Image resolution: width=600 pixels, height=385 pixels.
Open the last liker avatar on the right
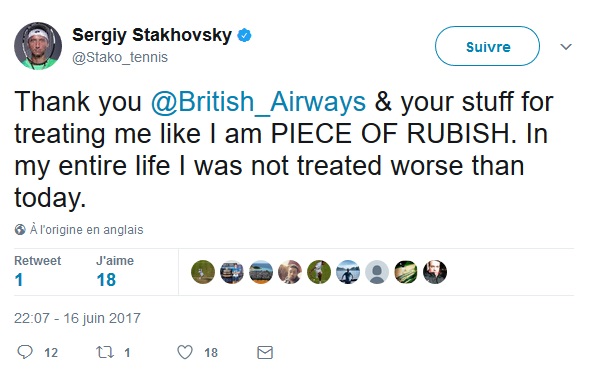435,272
